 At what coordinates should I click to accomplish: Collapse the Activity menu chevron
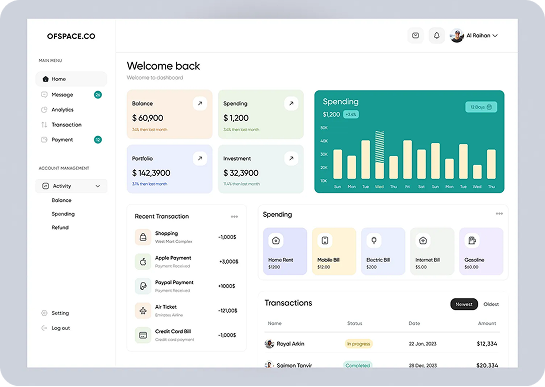(98, 186)
